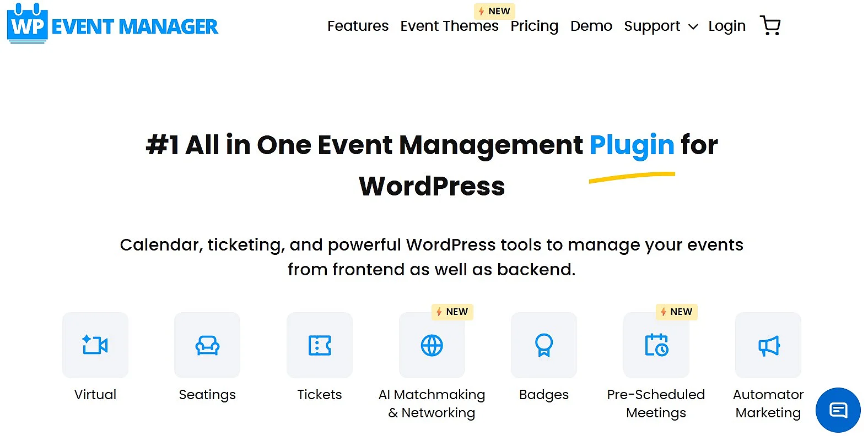Expand the Support dropdown chevron
Image resolution: width=868 pixels, height=436 pixels.
[693, 26]
